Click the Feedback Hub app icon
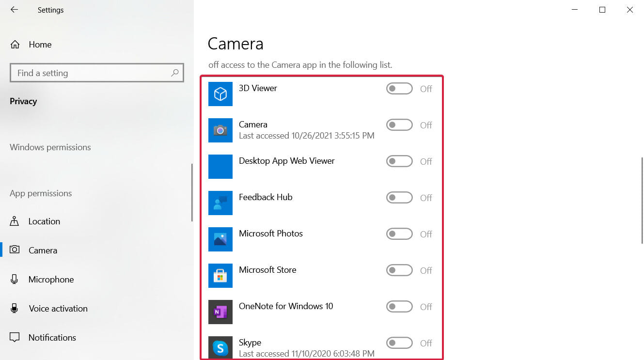Viewport: 644px width, 360px height. [220, 203]
